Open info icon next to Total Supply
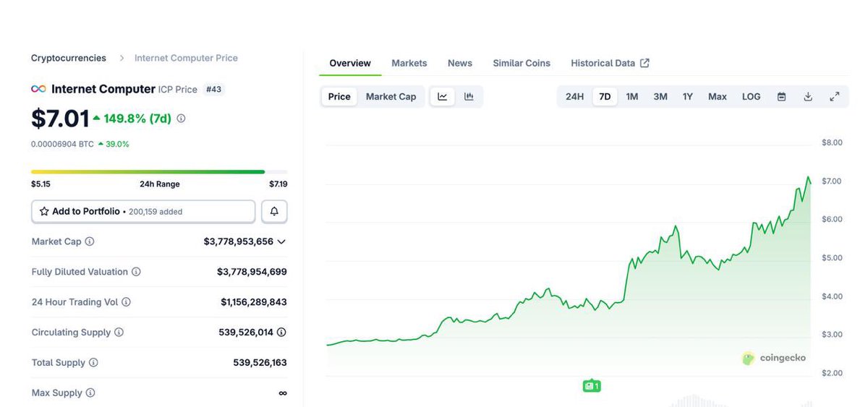This screenshot has height=407, width=868. (93, 363)
